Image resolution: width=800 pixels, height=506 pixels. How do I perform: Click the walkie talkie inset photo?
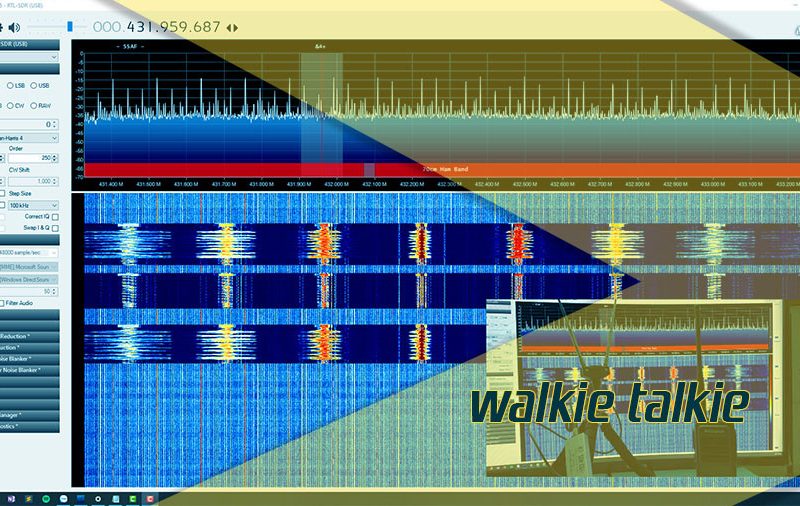tap(634, 389)
